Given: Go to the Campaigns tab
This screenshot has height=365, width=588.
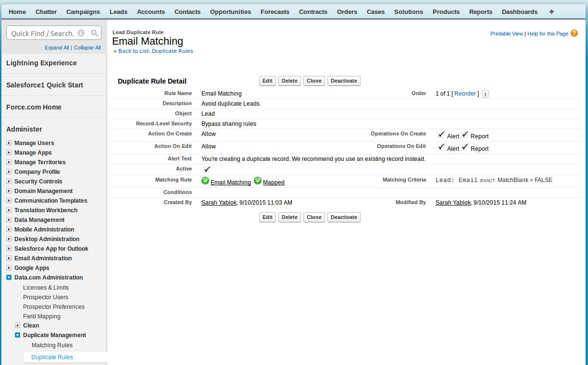Looking at the screenshot, I should click(x=83, y=12).
